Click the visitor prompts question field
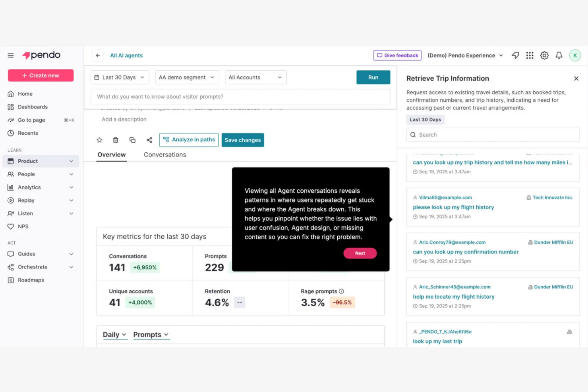 (240, 97)
